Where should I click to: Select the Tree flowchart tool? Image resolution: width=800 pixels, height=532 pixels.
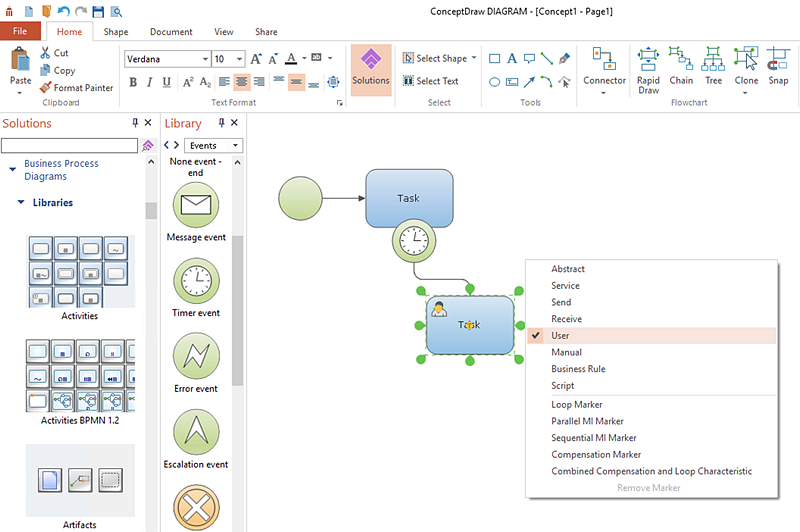(713, 66)
